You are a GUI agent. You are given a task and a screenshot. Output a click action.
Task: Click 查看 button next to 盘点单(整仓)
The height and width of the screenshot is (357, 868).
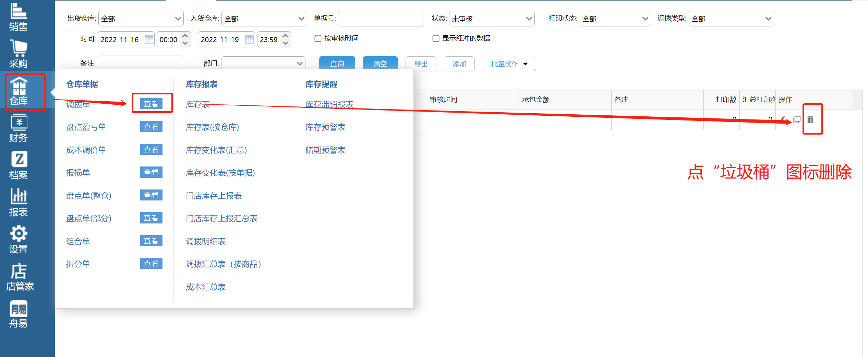pyautogui.click(x=151, y=195)
